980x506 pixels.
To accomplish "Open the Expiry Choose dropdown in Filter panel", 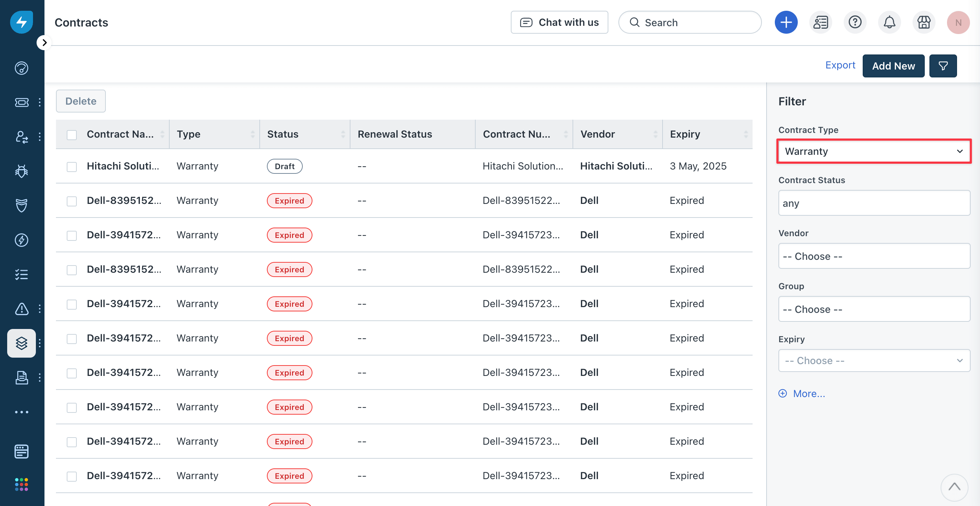I will [873, 360].
